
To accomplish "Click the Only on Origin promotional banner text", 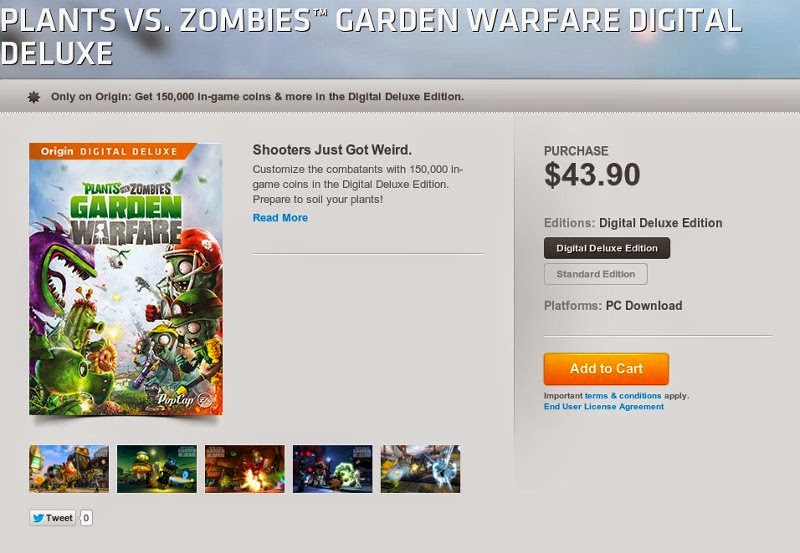I will point(257,96).
